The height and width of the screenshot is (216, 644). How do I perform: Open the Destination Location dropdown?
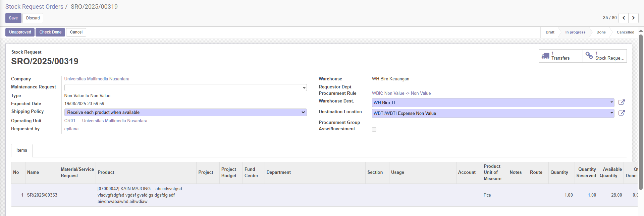point(611,113)
